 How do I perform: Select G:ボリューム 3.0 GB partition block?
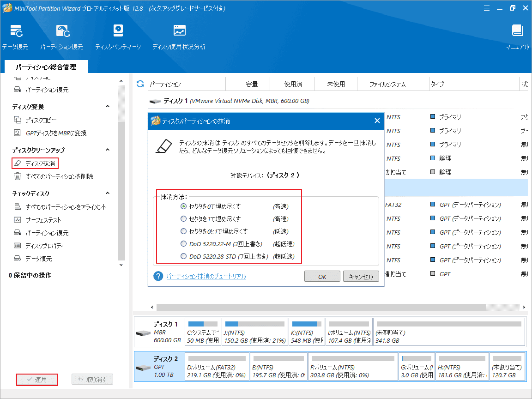click(x=417, y=366)
